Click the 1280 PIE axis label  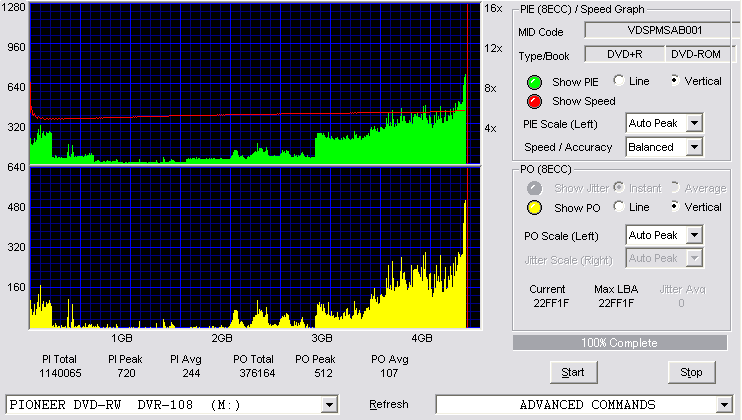click(14, 7)
